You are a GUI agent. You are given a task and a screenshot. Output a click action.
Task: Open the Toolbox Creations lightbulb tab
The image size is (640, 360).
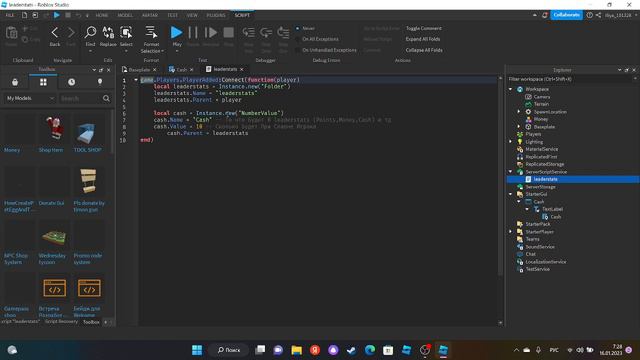coord(100,82)
